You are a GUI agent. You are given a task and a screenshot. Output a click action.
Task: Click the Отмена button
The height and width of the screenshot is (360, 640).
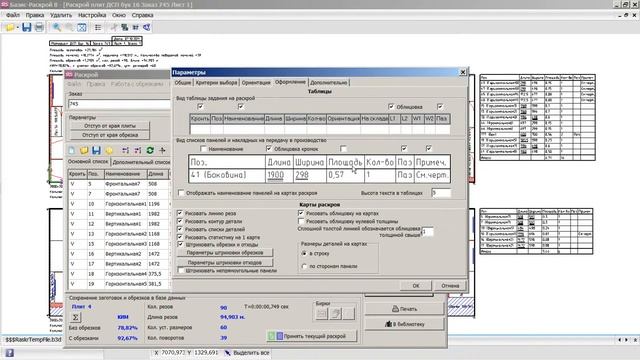450,286
